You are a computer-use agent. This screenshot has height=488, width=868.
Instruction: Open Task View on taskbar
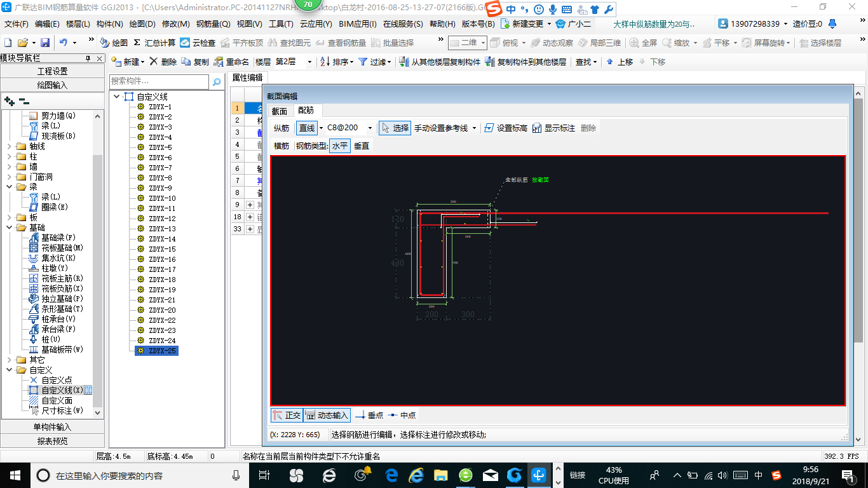pyautogui.click(x=264, y=475)
